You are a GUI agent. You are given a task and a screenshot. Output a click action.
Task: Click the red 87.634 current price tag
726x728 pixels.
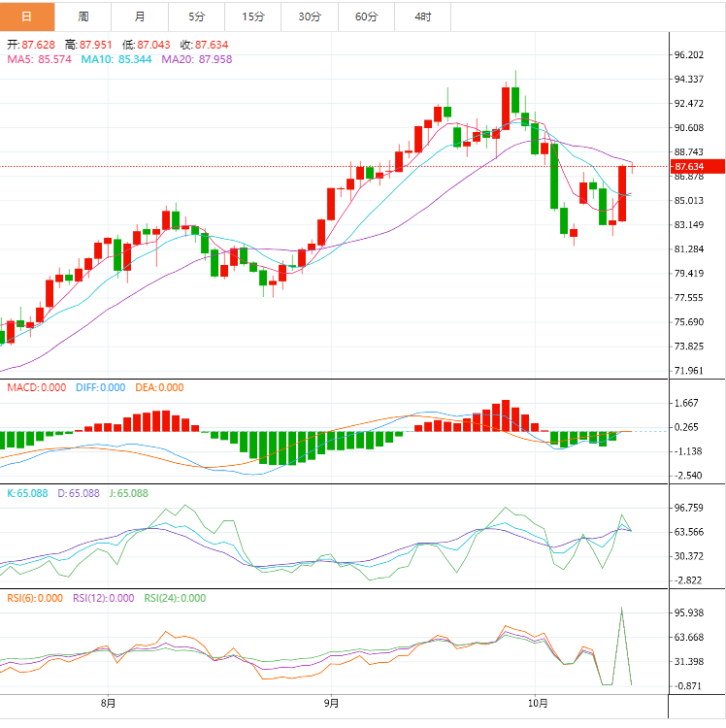coord(699,166)
